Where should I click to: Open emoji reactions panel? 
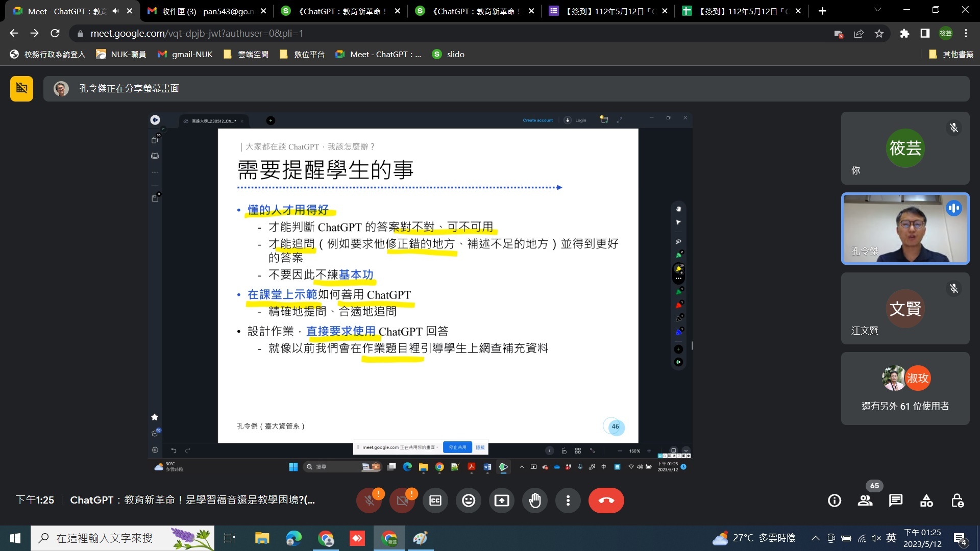pyautogui.click(x=469, y=500)
